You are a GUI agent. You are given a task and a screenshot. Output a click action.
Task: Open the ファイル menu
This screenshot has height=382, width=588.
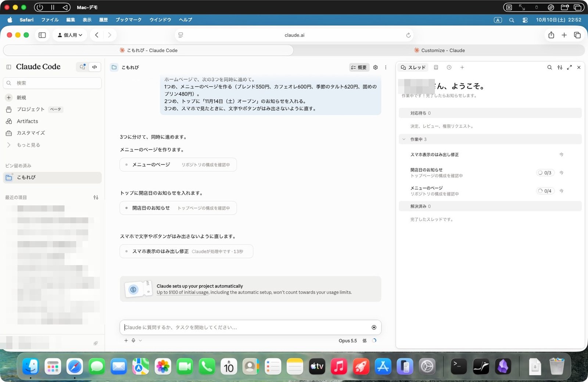coord(50,20)
